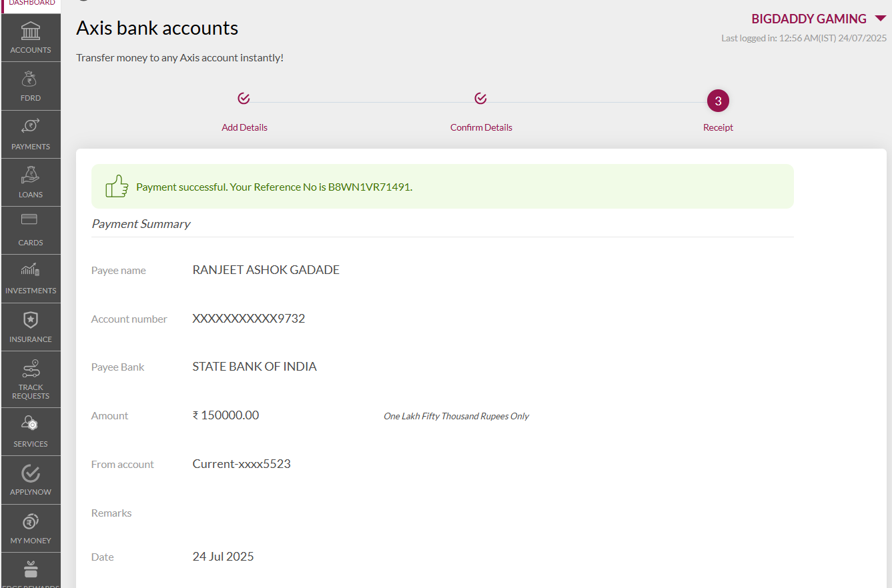Click payee name RANJEET ASHOK GADADE

point(266,270)
